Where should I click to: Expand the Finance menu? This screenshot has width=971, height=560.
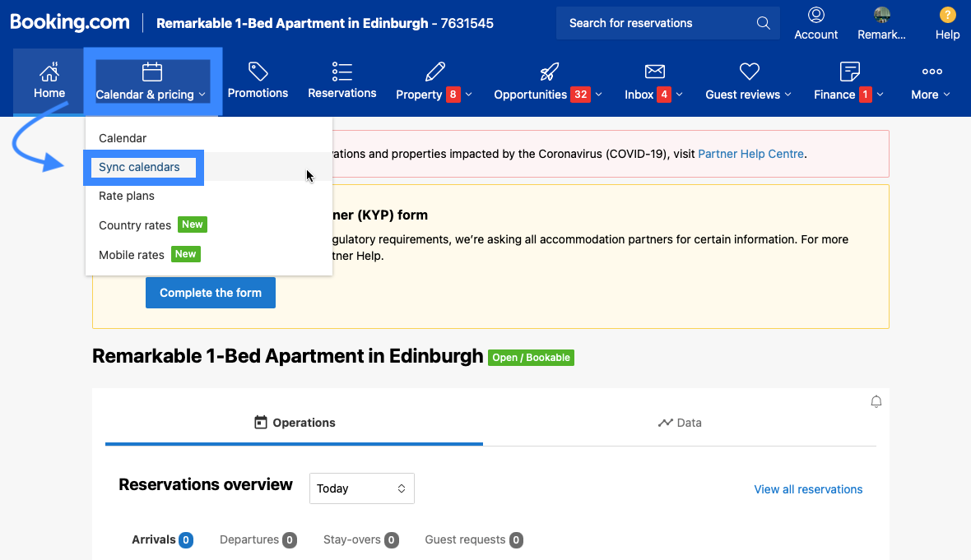pos(848,94)
